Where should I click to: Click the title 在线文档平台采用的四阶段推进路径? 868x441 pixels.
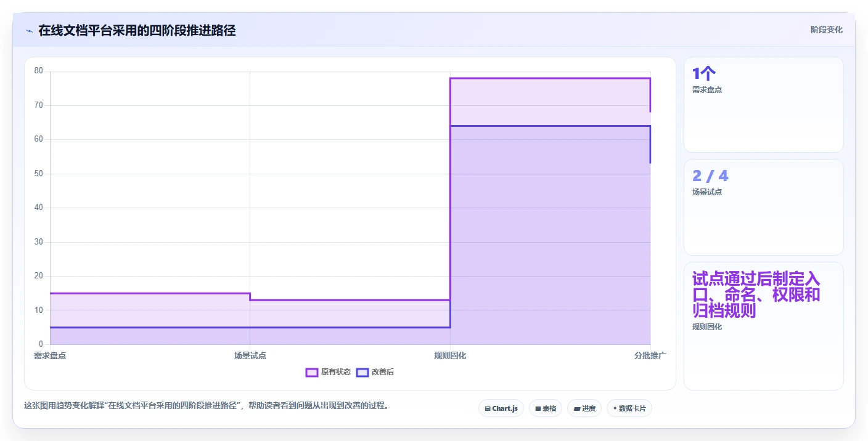(137, 30)
